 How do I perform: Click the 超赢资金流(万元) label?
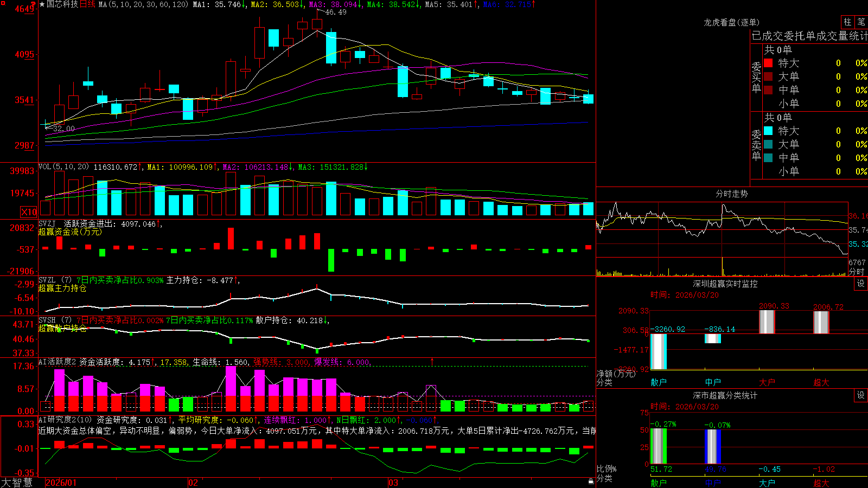pyautogui.click(x=70, y=232)
